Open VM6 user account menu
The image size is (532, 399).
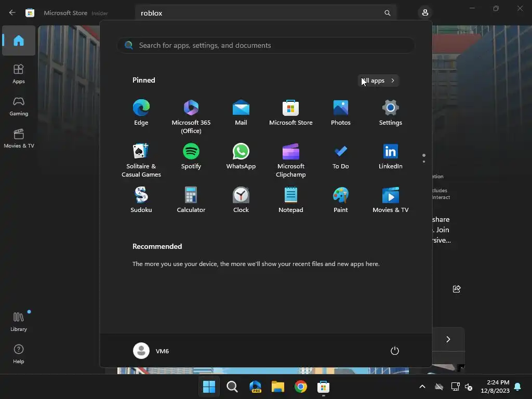(151, 351)
